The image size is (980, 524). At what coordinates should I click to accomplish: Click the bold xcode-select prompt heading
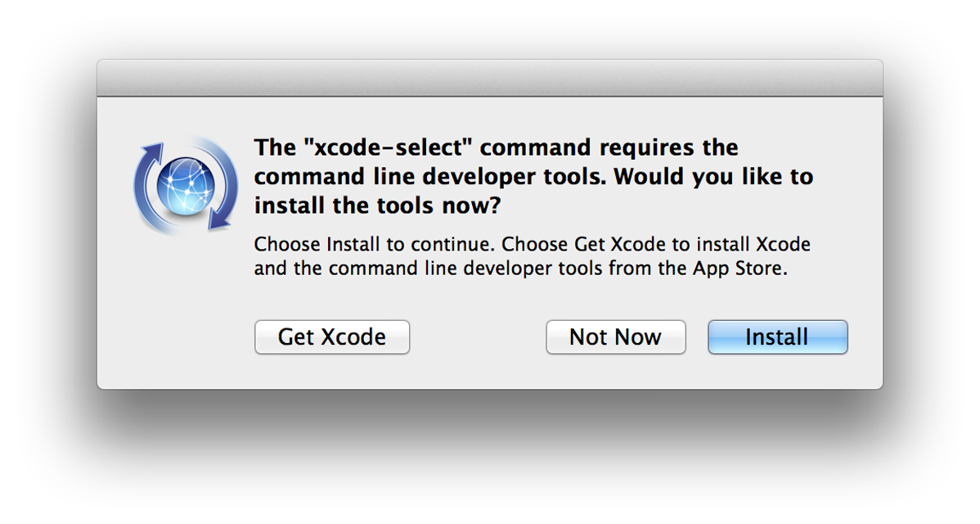(x=533, y=176)
